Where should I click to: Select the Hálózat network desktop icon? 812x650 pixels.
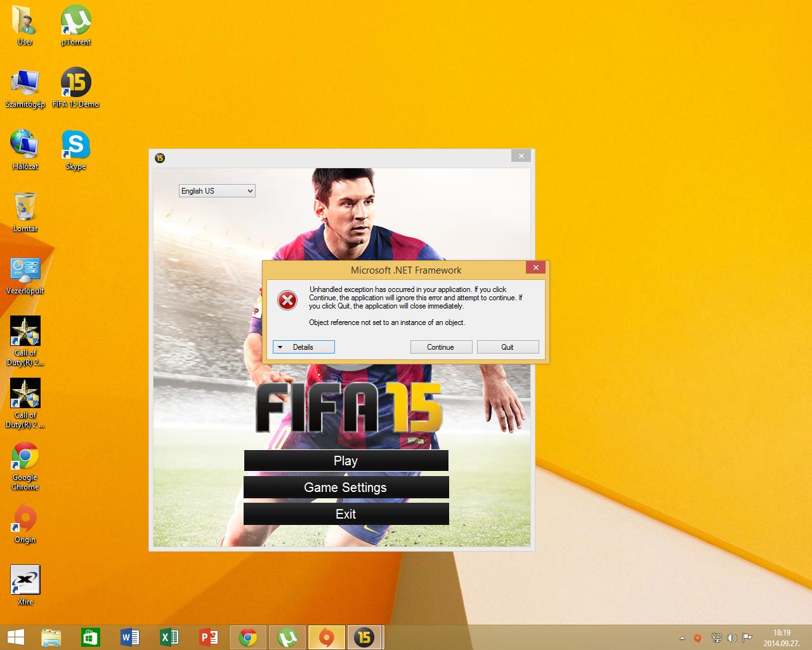(x=25, y=150)
